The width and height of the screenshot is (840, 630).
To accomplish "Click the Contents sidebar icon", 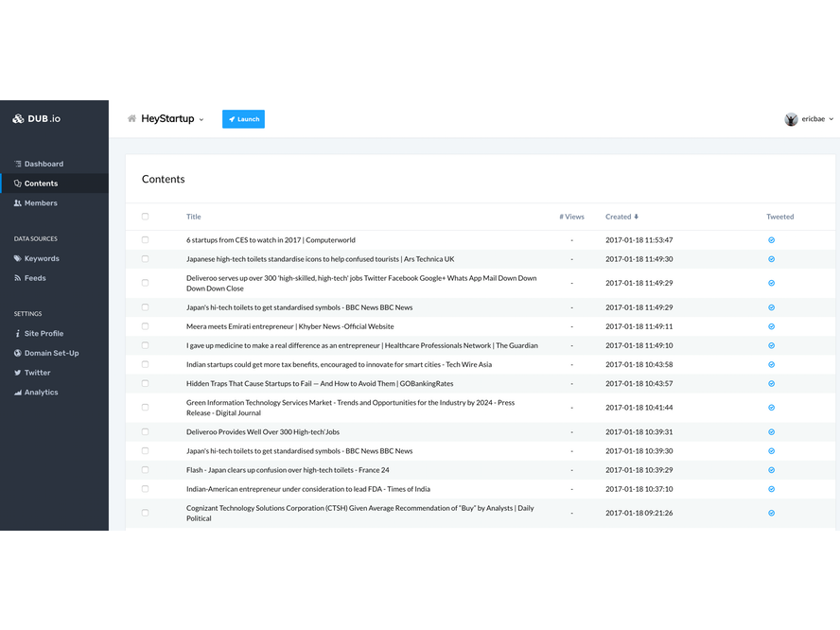I will tap(18, 184).
